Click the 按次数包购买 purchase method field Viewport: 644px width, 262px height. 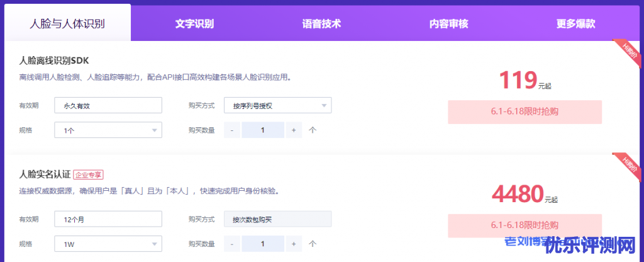(x=277, y=219)
